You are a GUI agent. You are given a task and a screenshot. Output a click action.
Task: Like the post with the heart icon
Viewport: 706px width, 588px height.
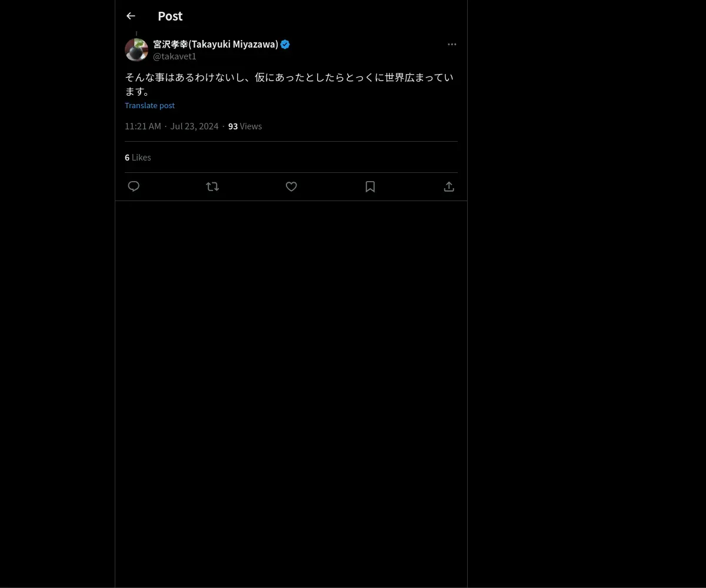click(x=291, y=186)
